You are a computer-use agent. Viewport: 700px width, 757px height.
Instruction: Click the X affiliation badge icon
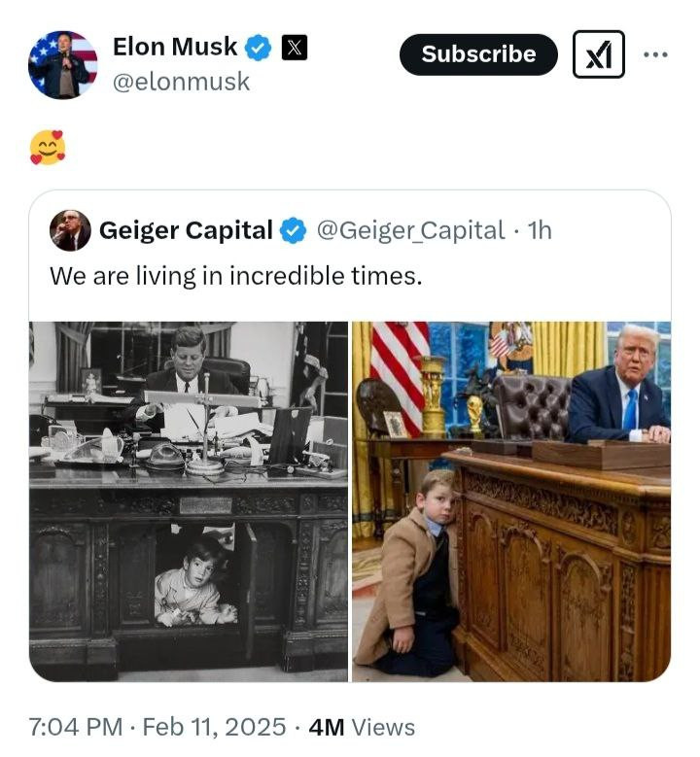293,47
